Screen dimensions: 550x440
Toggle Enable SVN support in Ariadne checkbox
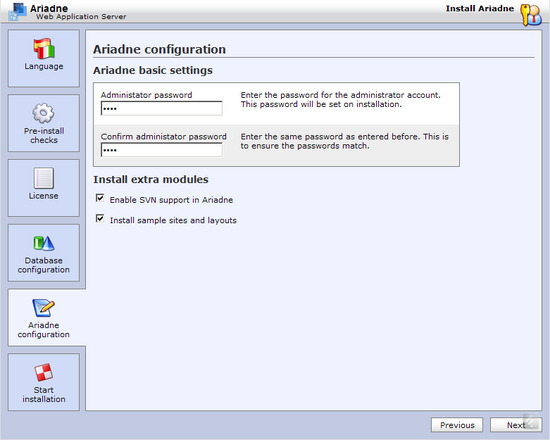point(100,198)
